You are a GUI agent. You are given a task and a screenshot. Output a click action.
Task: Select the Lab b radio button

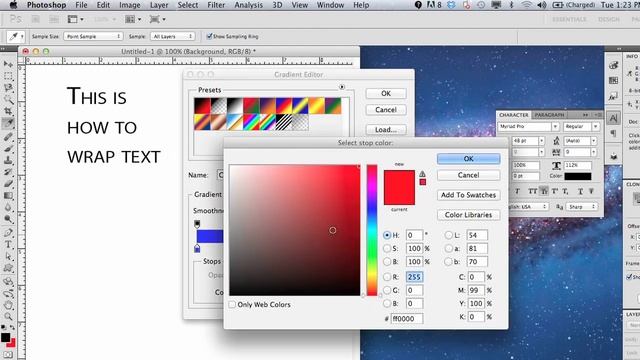coord(449,262)
